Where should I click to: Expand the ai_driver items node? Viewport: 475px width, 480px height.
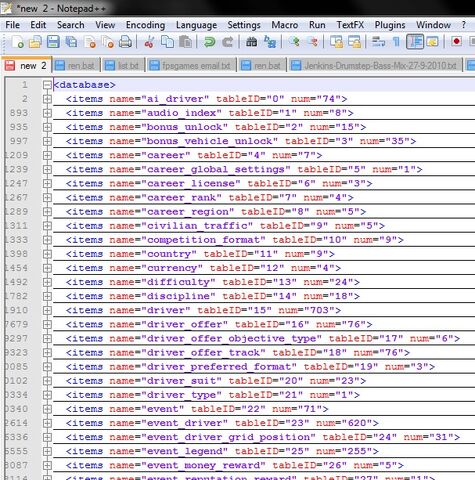pyautogui.click(x=47, y=99)
